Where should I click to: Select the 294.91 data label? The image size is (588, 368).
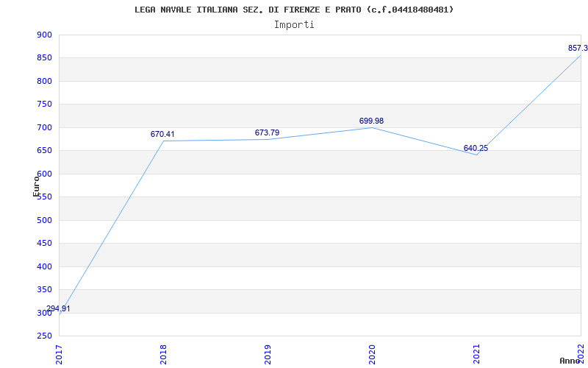click(x=58, y=309)
